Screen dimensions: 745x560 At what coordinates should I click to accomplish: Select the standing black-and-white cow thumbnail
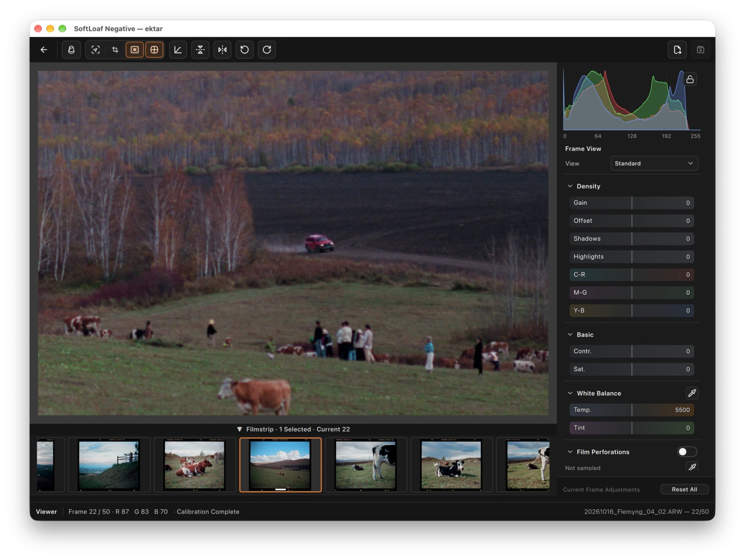click(x=366, y=465)
